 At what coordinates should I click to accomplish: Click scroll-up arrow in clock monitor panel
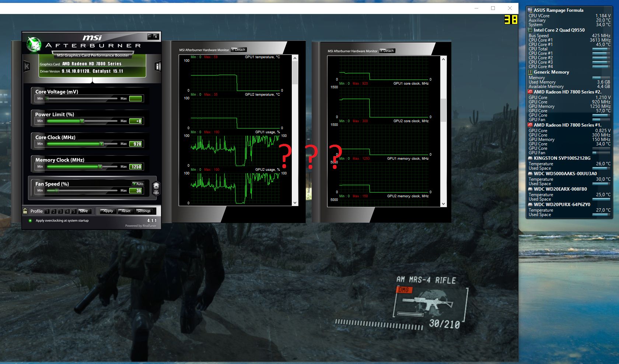444,59
